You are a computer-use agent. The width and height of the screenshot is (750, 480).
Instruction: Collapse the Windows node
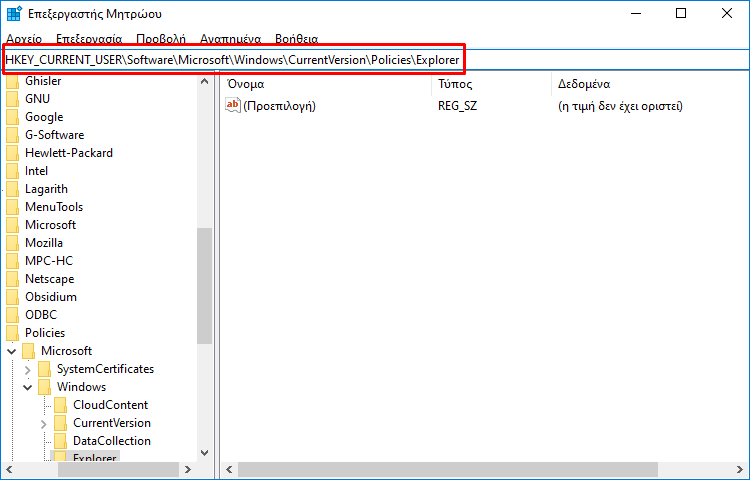[x=28, y=387]
